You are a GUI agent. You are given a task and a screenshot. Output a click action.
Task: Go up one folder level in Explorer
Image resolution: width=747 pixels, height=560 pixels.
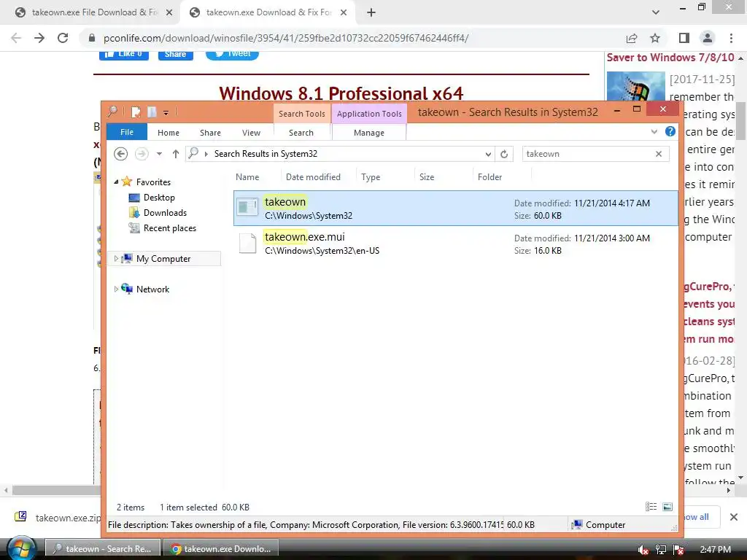click(176, 154)
